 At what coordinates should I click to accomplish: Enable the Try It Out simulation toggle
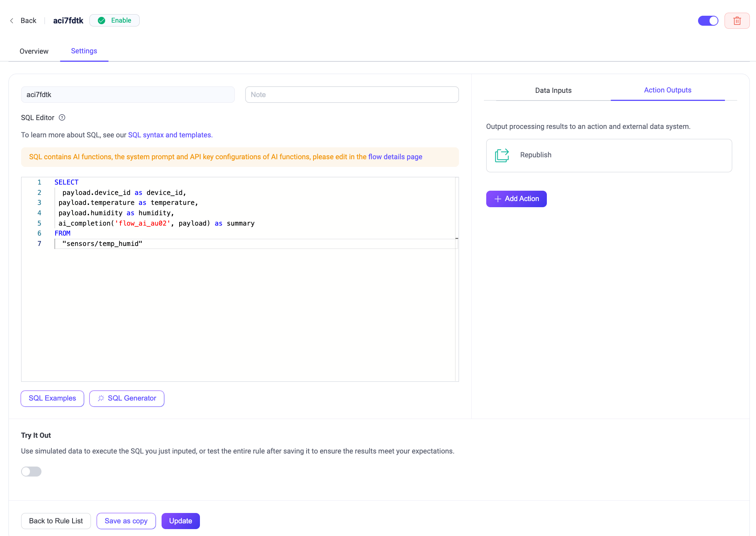tap(31, 471)
